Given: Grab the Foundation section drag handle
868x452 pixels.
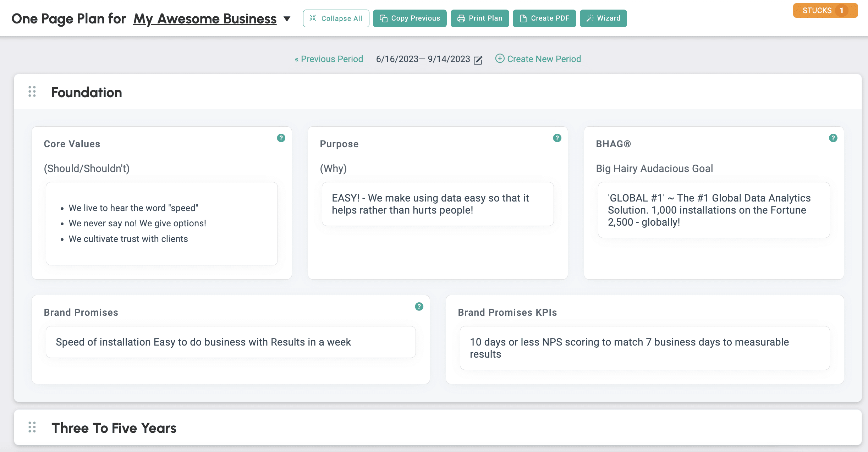Looking at the screenshot, I should click(x=32, y=92).
